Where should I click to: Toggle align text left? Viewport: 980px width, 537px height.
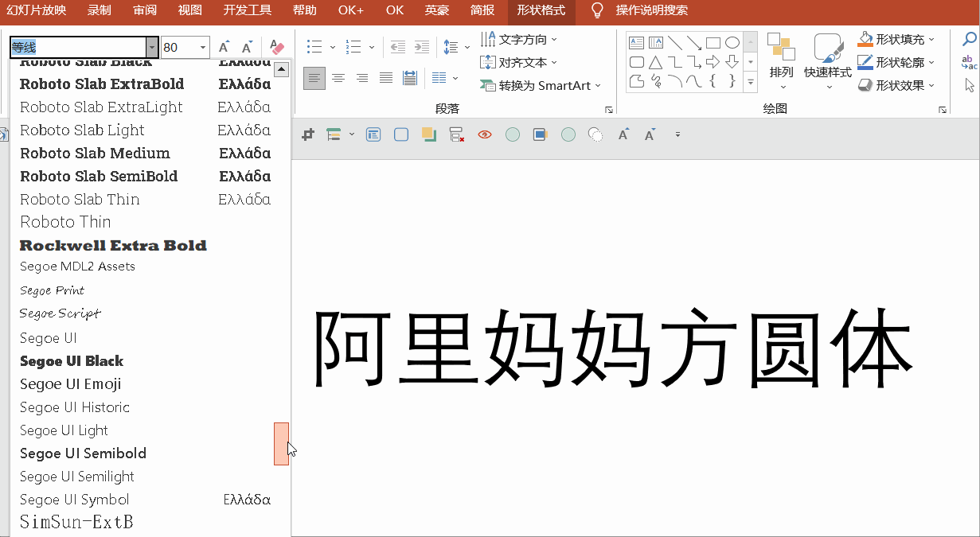coord(314,78)
